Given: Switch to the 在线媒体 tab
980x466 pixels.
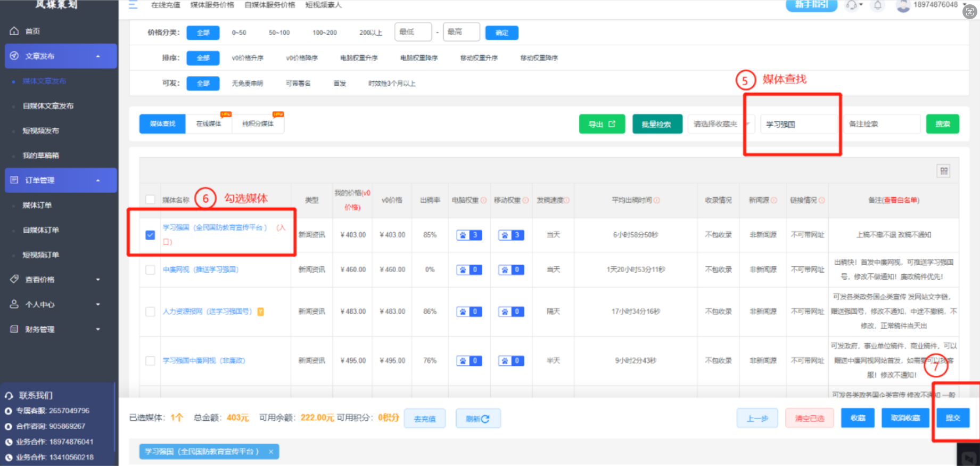Looking at the screenshot, I should coord(209,124).
